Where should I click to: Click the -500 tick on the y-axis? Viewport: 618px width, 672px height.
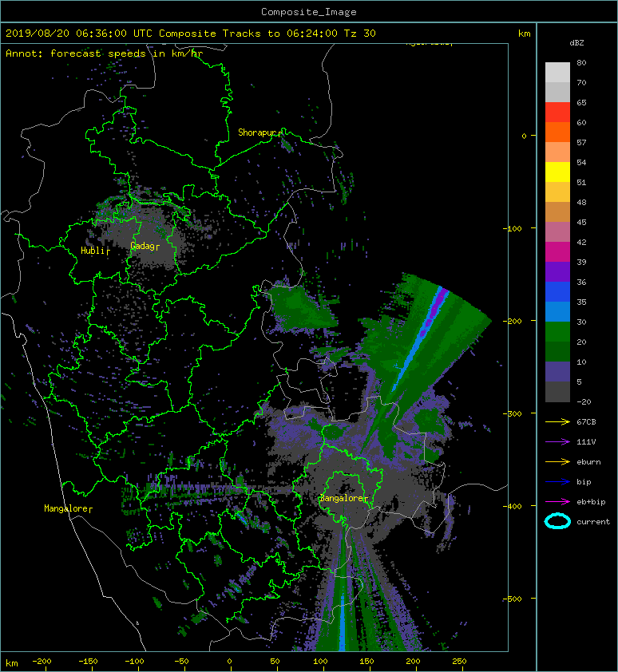click(x=512, y=599)
